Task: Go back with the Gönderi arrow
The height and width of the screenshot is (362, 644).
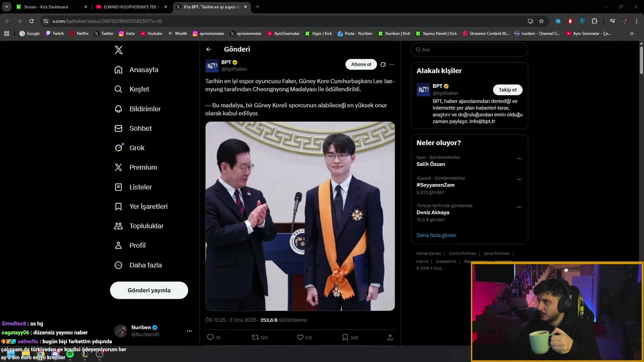Action: 209,49
